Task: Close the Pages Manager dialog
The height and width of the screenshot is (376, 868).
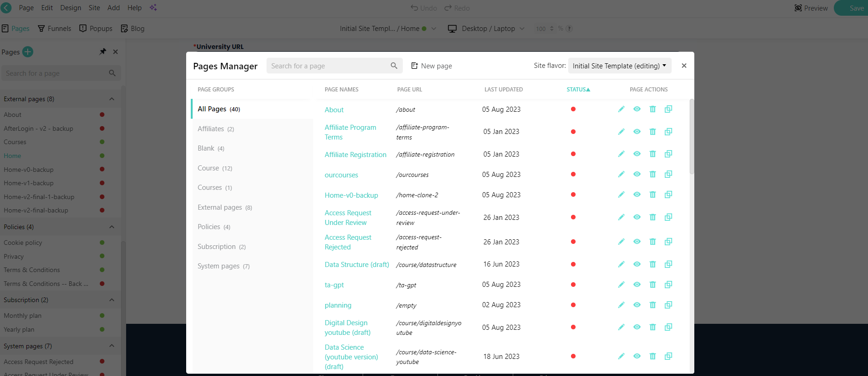Action: coord(684,66)
